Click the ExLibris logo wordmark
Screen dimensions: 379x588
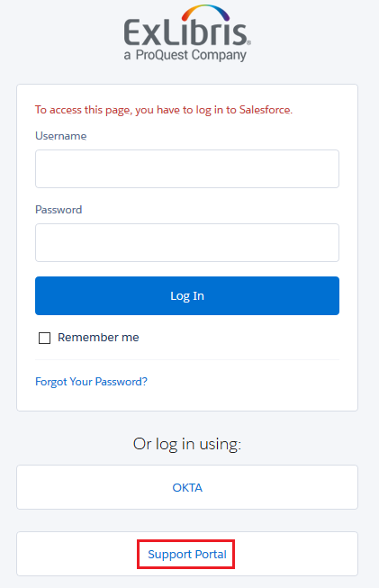coord(185,32)
